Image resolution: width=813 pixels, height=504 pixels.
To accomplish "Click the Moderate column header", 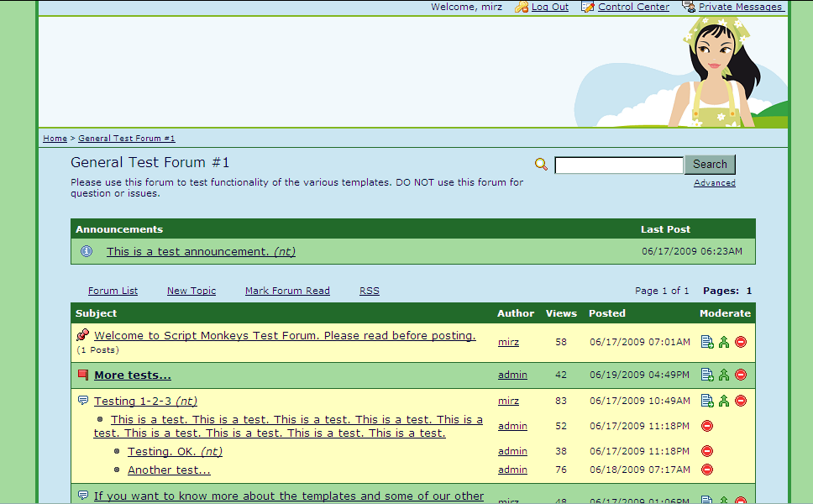I will (725, 313).
